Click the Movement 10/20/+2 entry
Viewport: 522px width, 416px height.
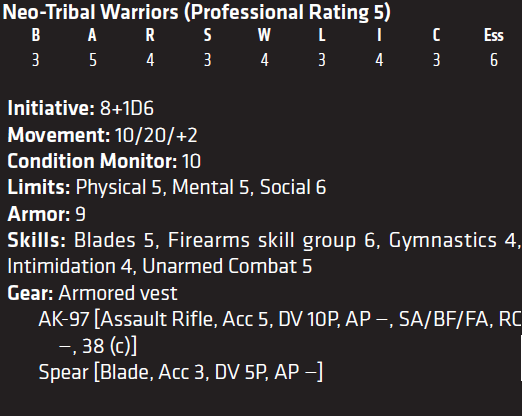point(102,135)
